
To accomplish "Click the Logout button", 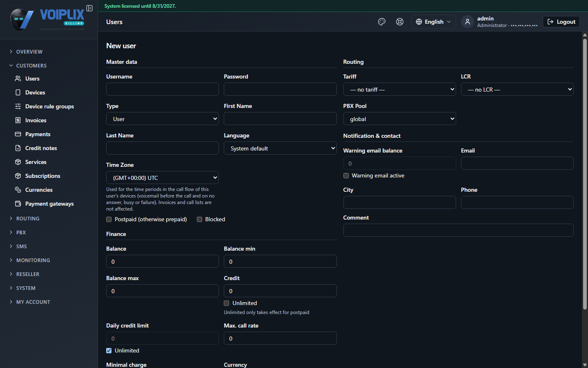I will (561, 22).
